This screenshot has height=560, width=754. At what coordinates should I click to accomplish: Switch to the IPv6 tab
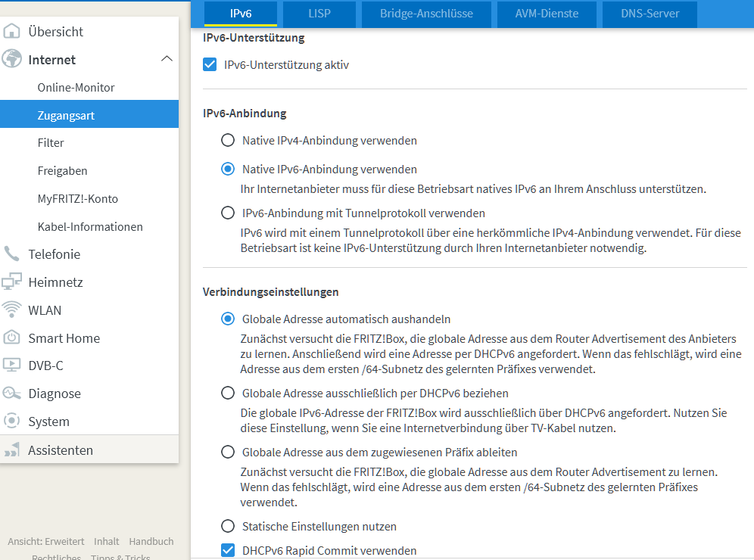coord(241,14)
